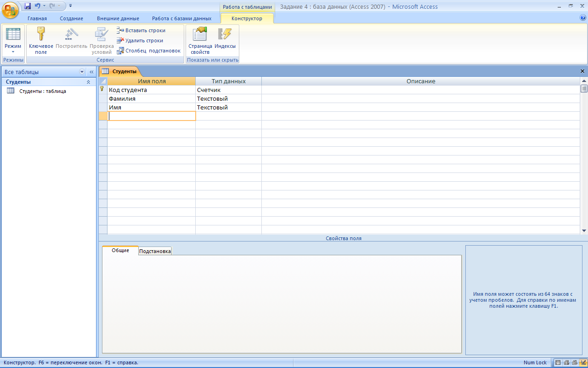This screenshot has height=368, width=588.
Task: Switch to PivotTable view status icon
Action: [x=566, y=362]
